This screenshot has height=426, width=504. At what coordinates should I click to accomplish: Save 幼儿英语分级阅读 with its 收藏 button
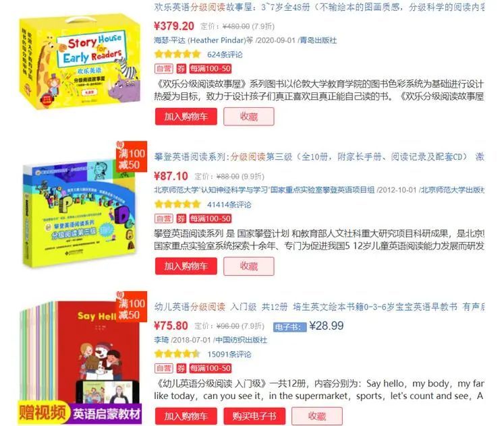(317, 416)
